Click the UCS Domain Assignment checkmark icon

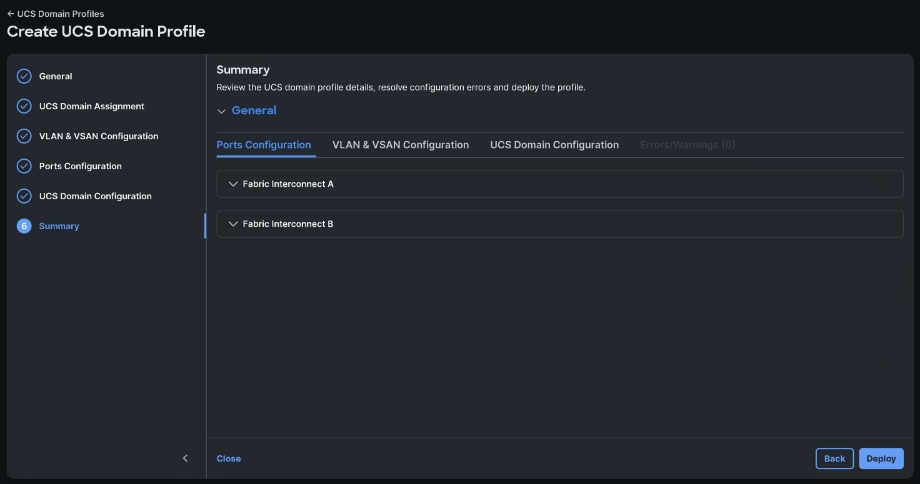pos(24,106)
